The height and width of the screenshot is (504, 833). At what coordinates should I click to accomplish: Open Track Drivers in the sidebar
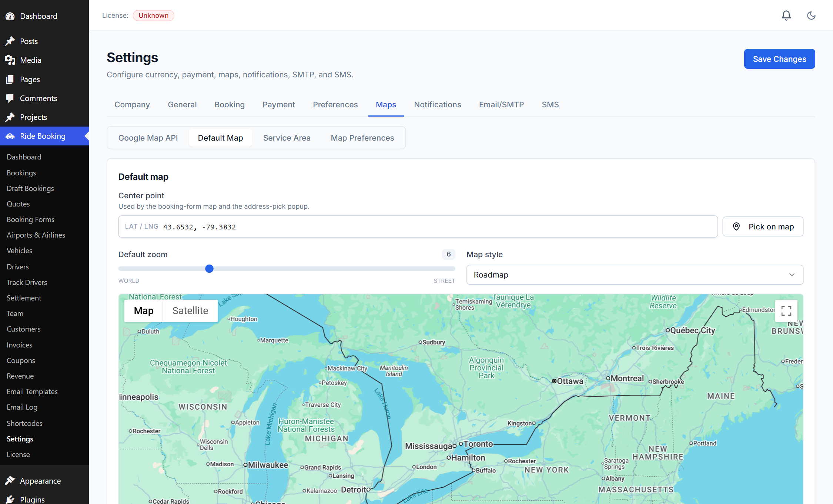27,282
